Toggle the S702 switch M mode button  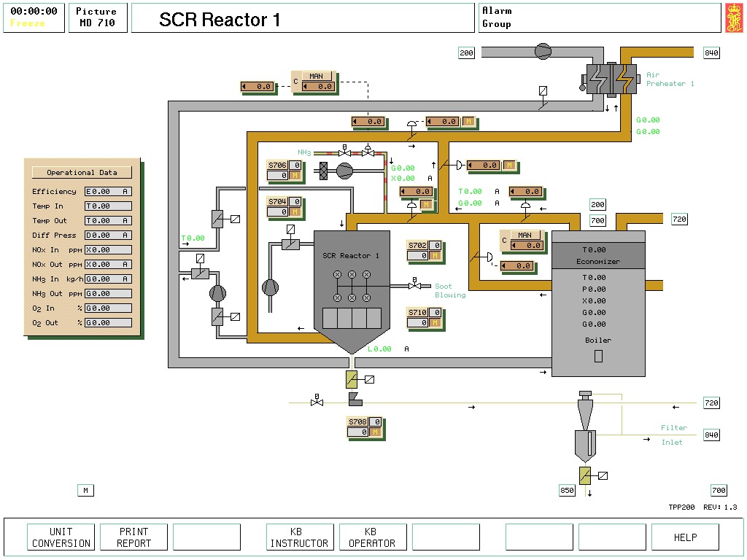(435, 256)
